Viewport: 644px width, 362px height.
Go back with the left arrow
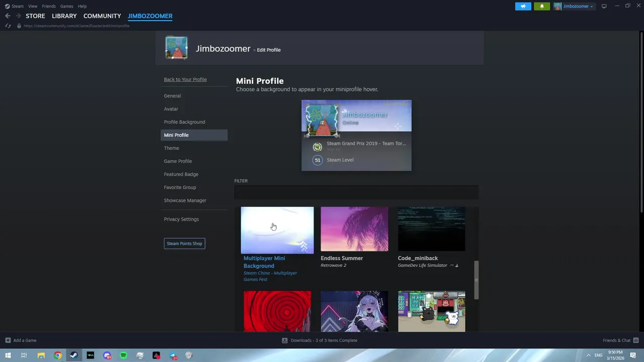tap(8, 16)
